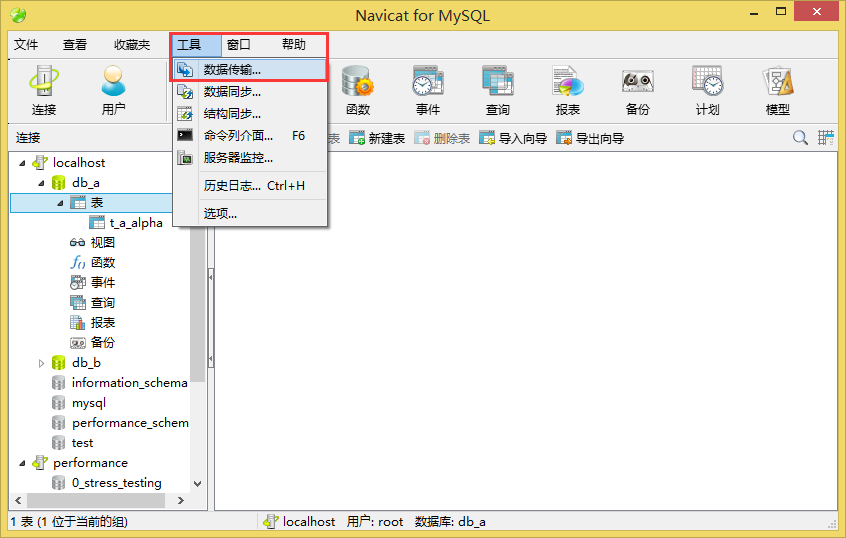
Task: Click the 新建表 new table button
Action: pos(377,138)
